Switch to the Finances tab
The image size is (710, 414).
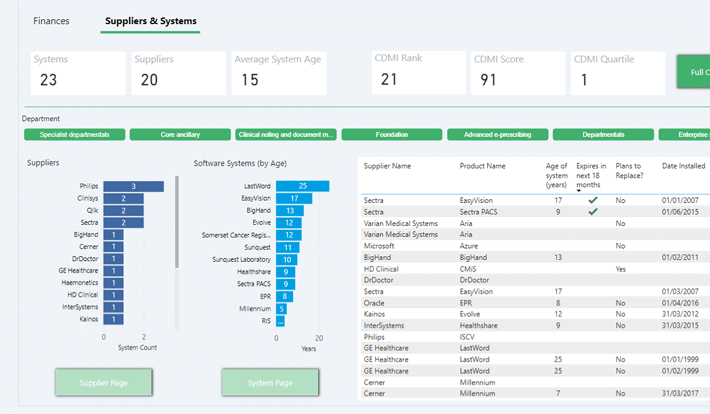point(52,21)
